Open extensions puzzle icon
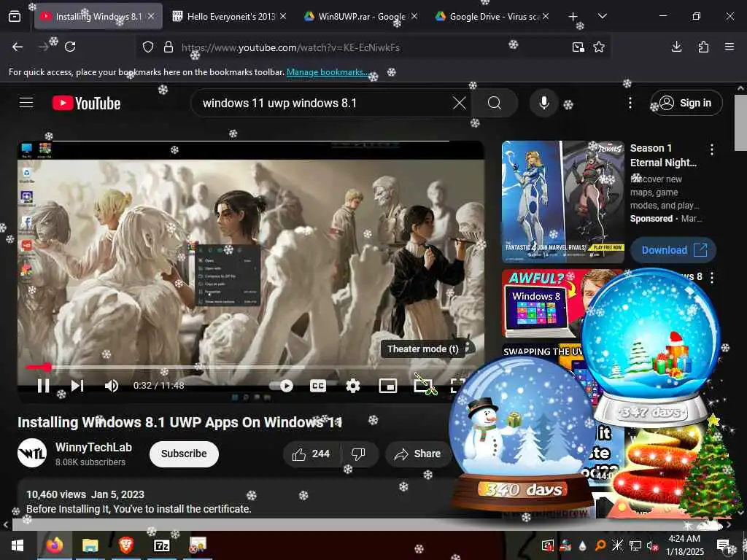The height and width of the screenshot is (560, 747). pyautogui.click(x=703, y=47)
